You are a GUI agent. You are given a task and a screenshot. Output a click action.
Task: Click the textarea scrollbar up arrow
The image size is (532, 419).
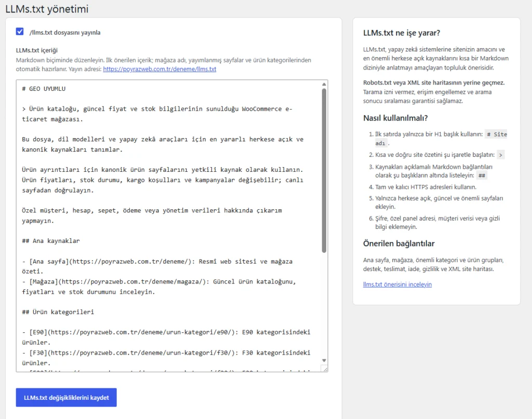click(x=324, y=84)
